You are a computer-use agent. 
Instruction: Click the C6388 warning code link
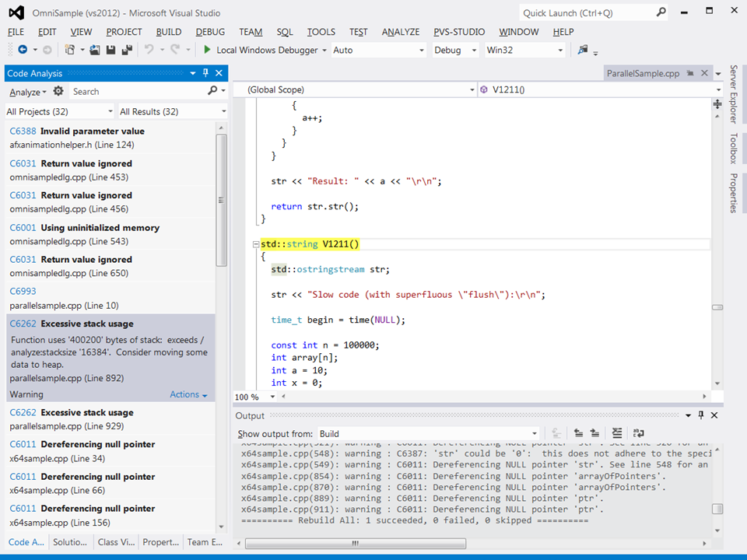(23, 131)
